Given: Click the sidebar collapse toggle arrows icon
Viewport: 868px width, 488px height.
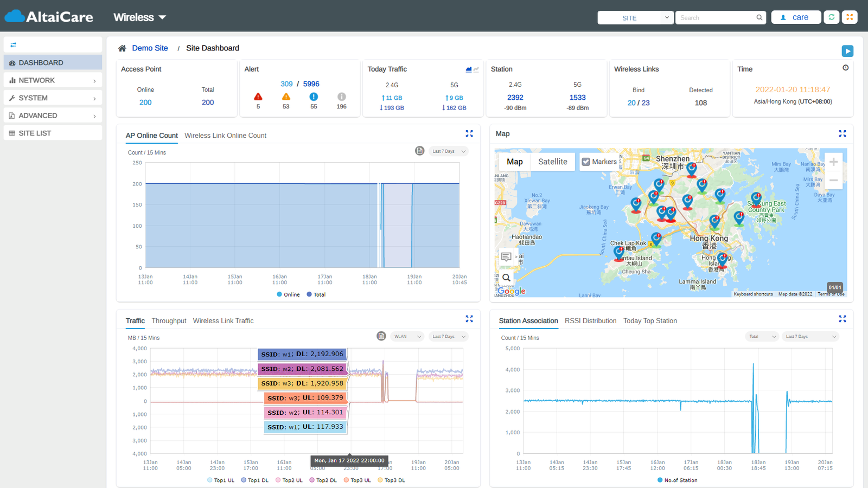Looking at the screenshot, I should point(13,44).
